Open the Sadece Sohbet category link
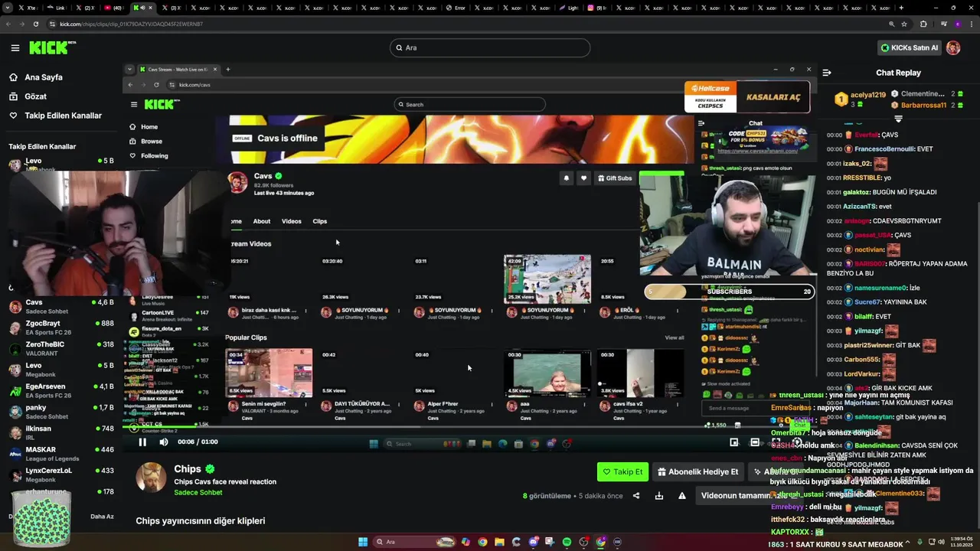Image resolution: width=980 pixels, height=551 pixels. point(198,493)
